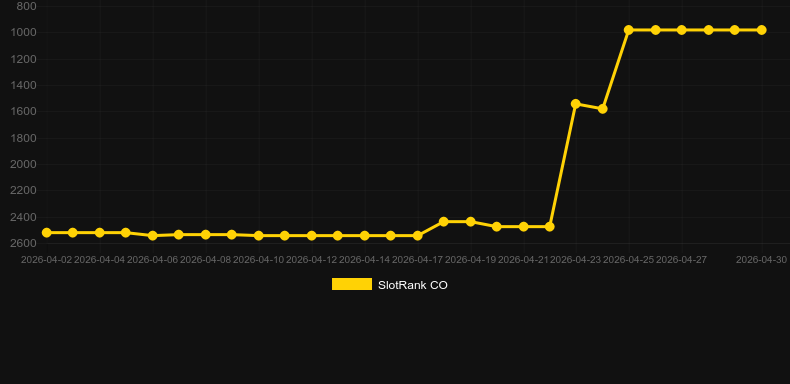The image size is (790, 384).
Task: Click the x-axis label 2026-04-25
Action: tap(629, 260)
